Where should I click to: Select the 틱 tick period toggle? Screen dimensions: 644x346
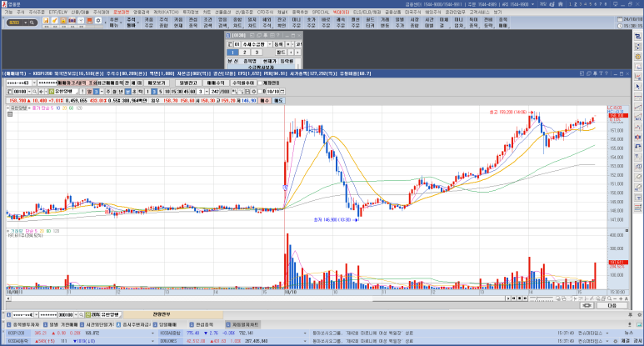point(140,92)
